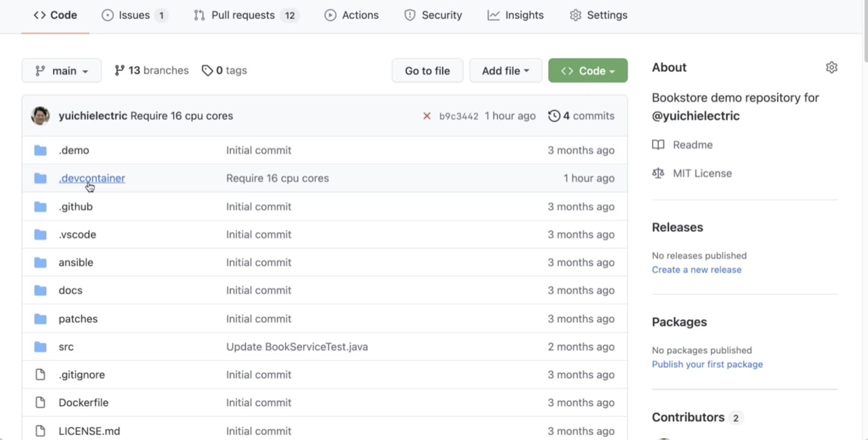Expand the Add file dropdown
This screenshot has height=440, width=868.
pos(505,71)
